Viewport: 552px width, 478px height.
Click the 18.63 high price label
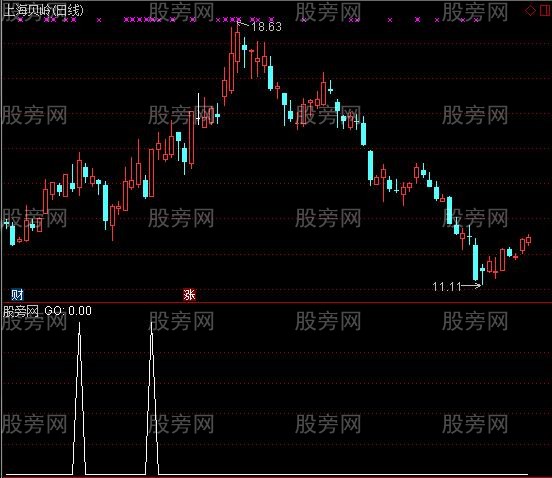(x=266, y=27)
